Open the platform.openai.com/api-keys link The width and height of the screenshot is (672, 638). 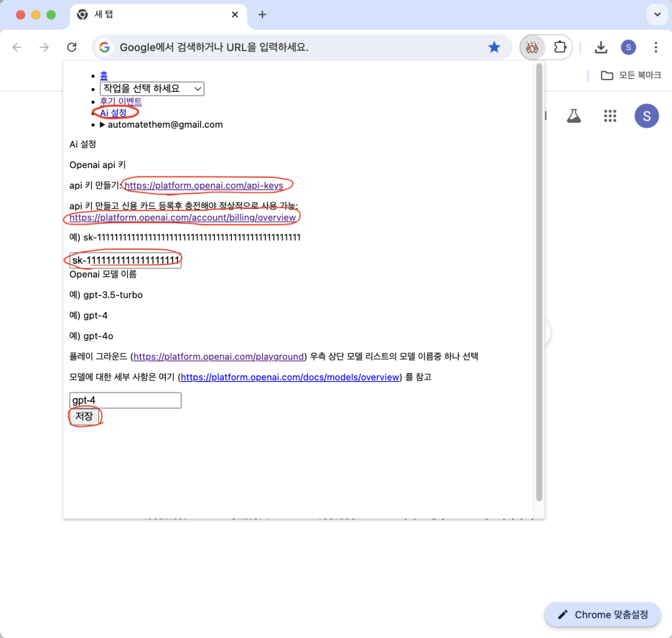pyautogui.click(x=204, y=186)
